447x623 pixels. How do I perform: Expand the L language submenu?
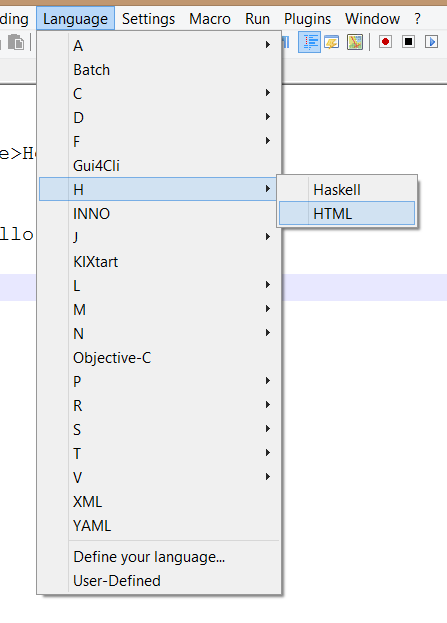pos(159,285)
